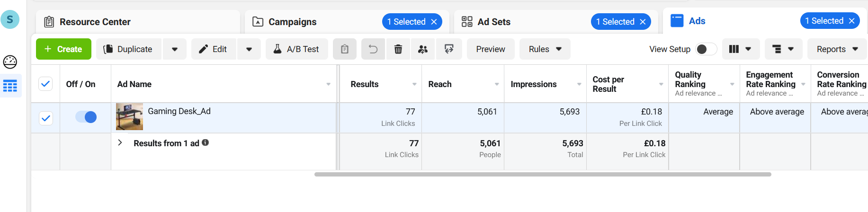Turn off the Gaming Desk_Ad toggle

click(86, 117)
